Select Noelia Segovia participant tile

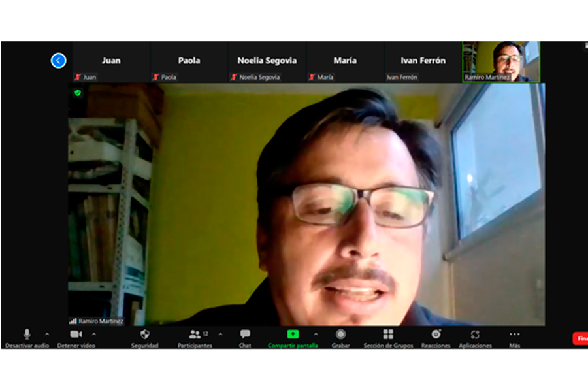point(267,61)
